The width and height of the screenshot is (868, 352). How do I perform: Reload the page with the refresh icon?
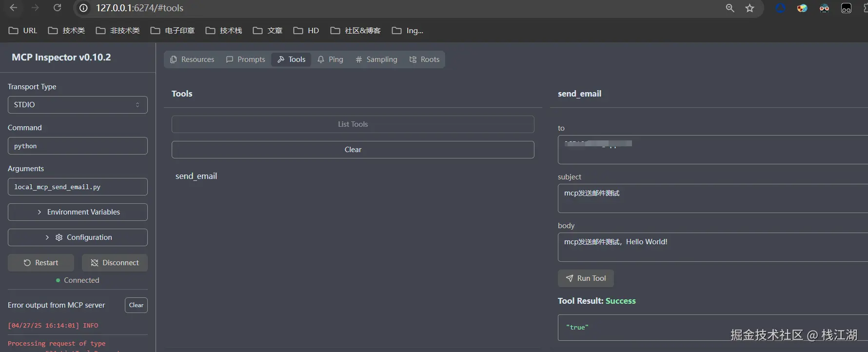pos(58,8)
